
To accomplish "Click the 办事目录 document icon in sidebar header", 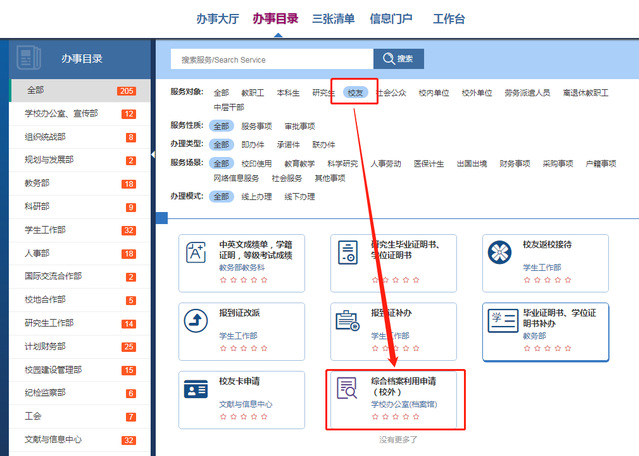I will tap(29, 58).
